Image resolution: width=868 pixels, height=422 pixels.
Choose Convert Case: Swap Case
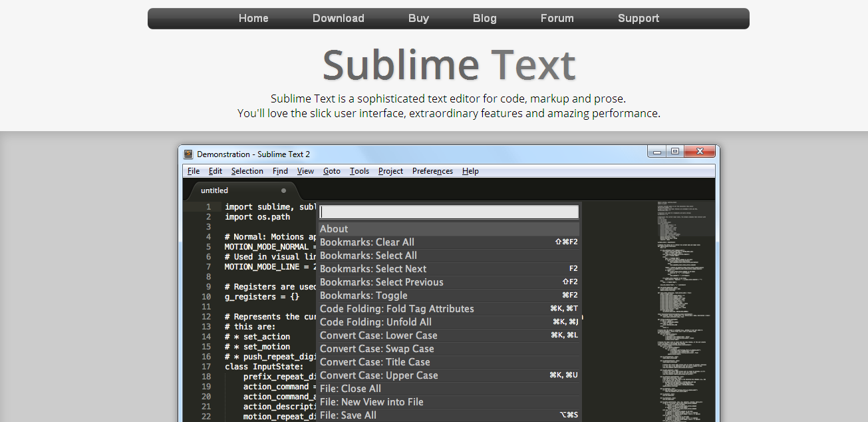click(449, 349)
